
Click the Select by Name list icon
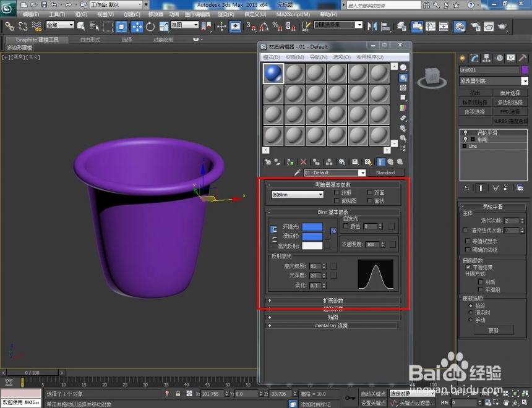pos(94,26)
